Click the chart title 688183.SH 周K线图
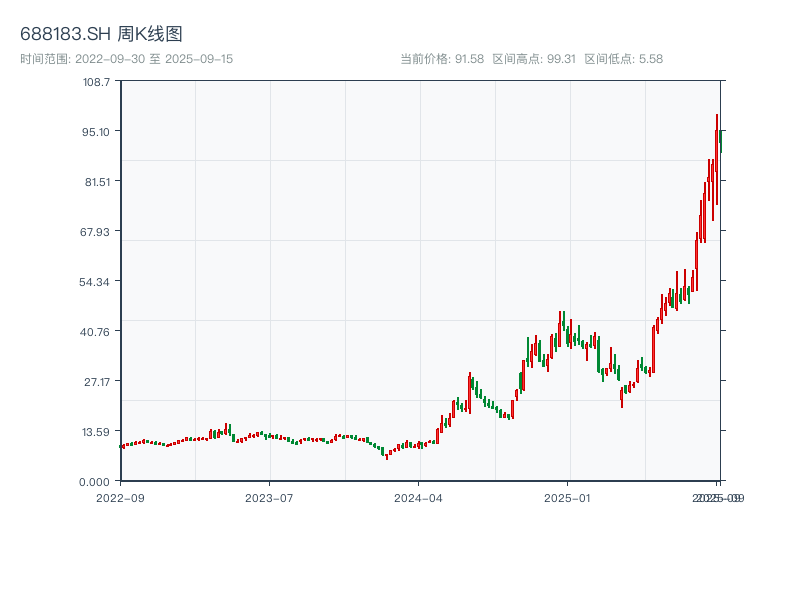 (x=101, y=34)
